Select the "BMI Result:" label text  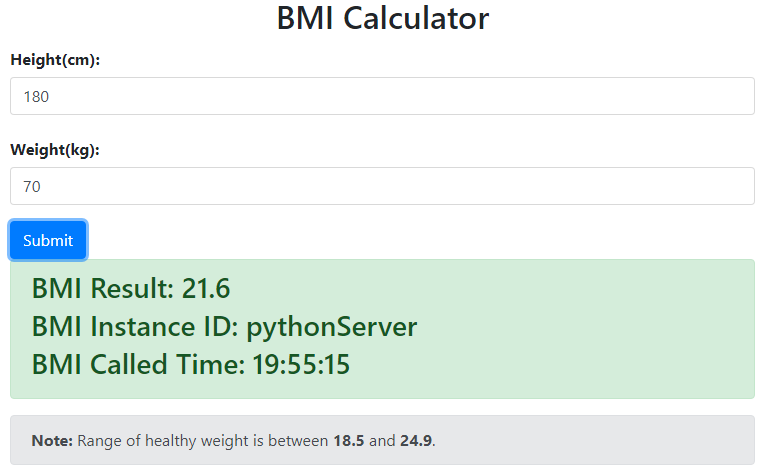[x=103, y=289]
